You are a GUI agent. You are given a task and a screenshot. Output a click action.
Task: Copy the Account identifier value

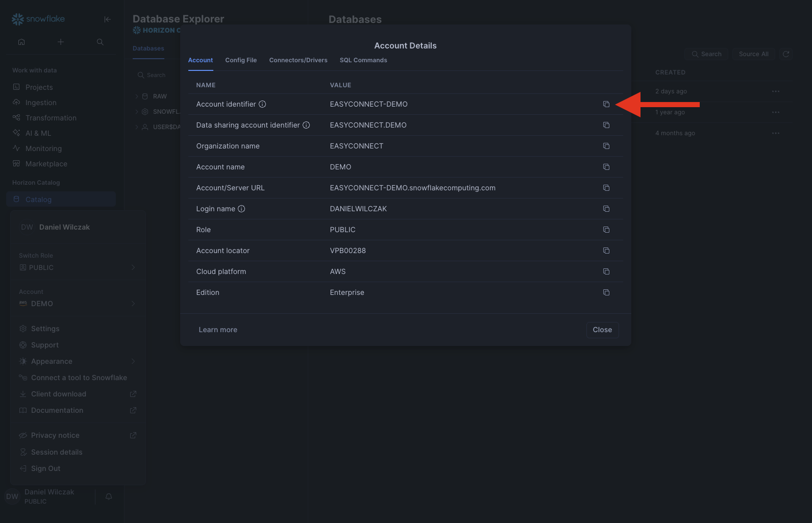pyautogui.click(x=606, y=104)
